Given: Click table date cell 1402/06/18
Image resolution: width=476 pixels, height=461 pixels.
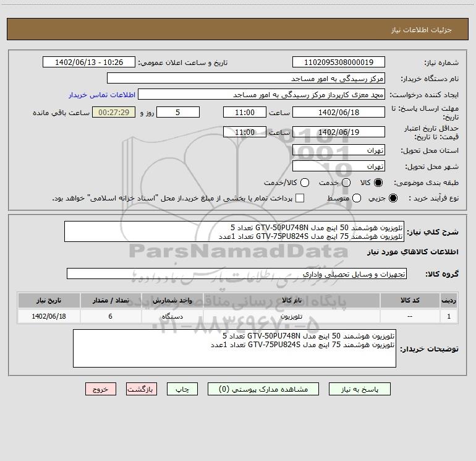Looking at the screenshot, I should pos(49,316).
